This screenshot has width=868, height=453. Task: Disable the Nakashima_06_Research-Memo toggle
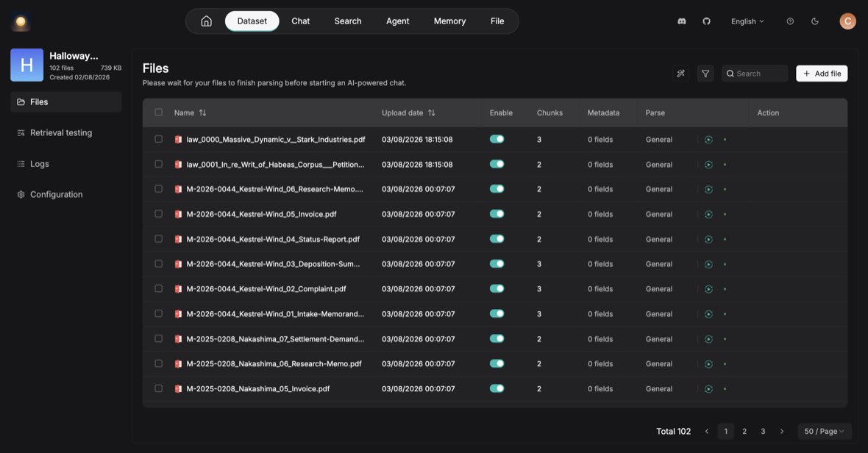pos(497,363)
